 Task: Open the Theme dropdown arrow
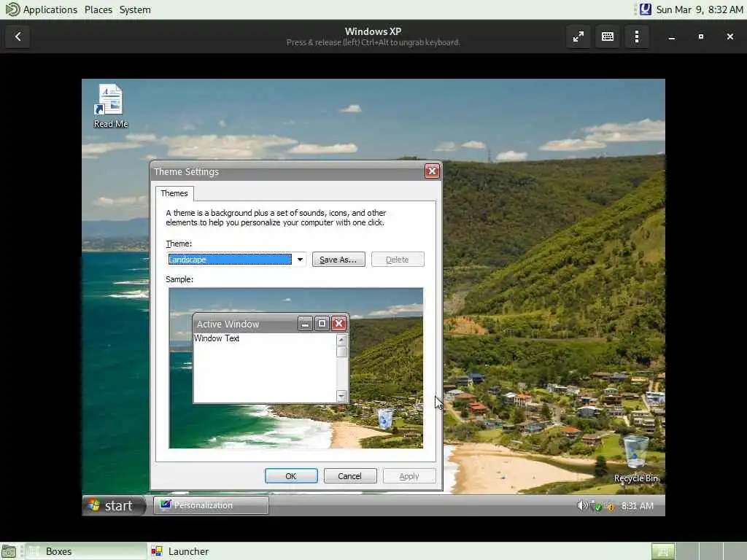click(x=300, y=260)
